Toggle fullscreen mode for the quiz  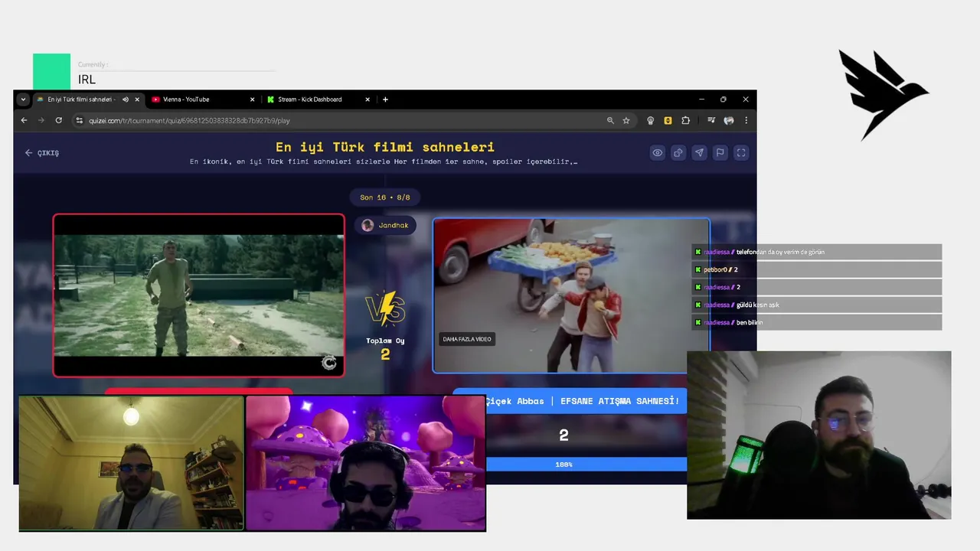point(741,153)
